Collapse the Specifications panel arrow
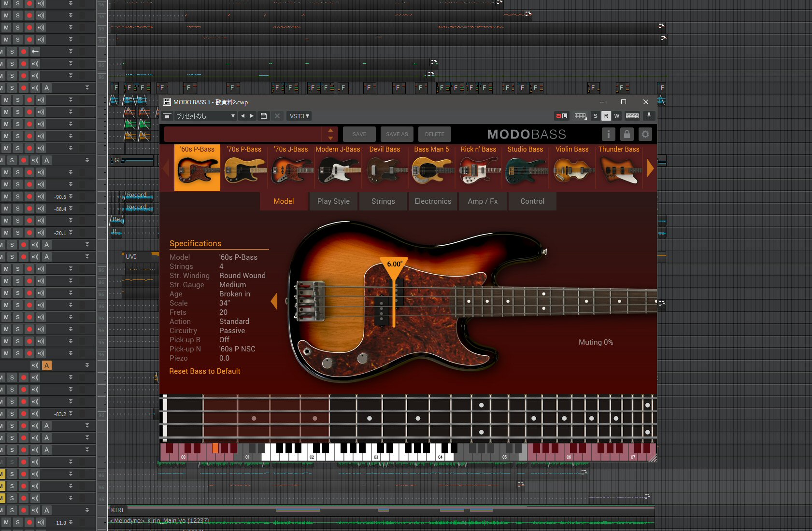812x531 pixels. (274, 301)
